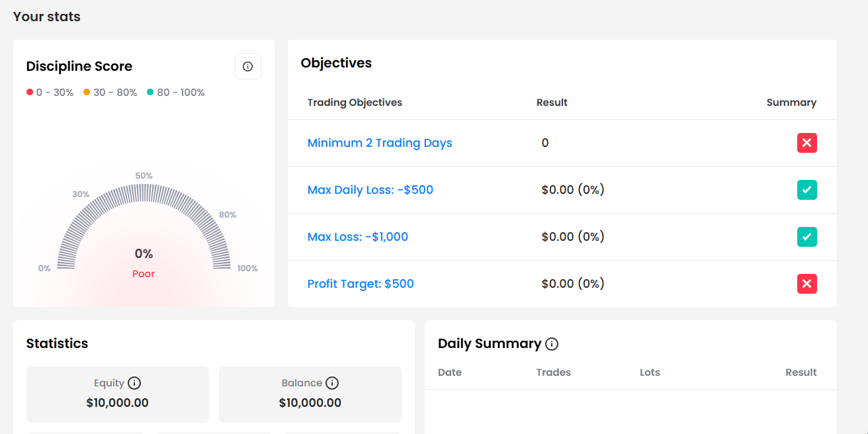Open Max Daily Loss: -$500 link
Screen dimensions: 868x434
pyautogui.click(x=370, y=190)
